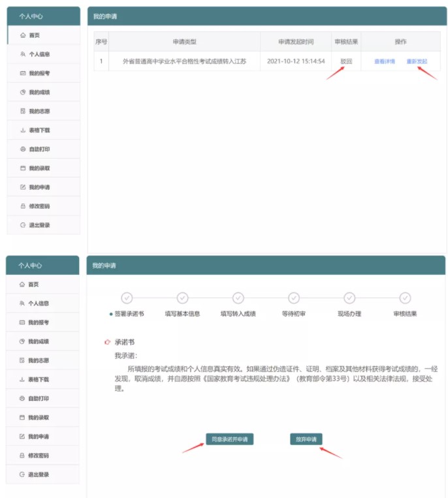Open 我的报考 in the upper sidebar menu
The image size is (448, 498).
(39, 74)
